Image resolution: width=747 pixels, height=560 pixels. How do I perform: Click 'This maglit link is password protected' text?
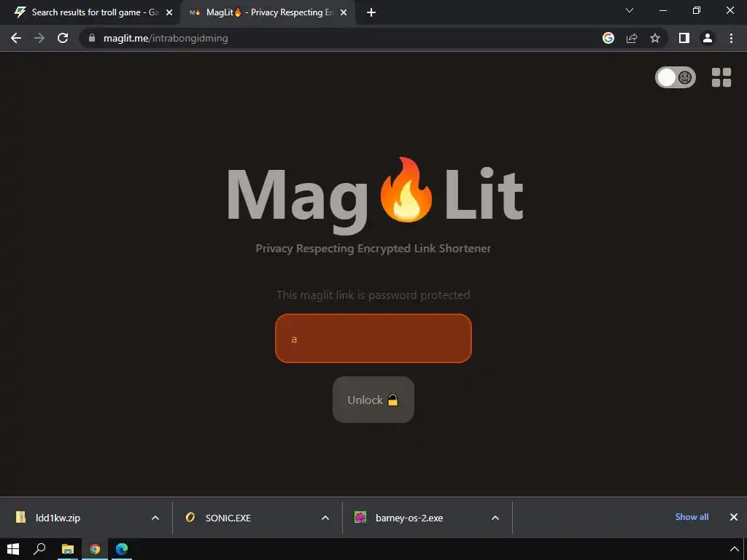(373, 295)
